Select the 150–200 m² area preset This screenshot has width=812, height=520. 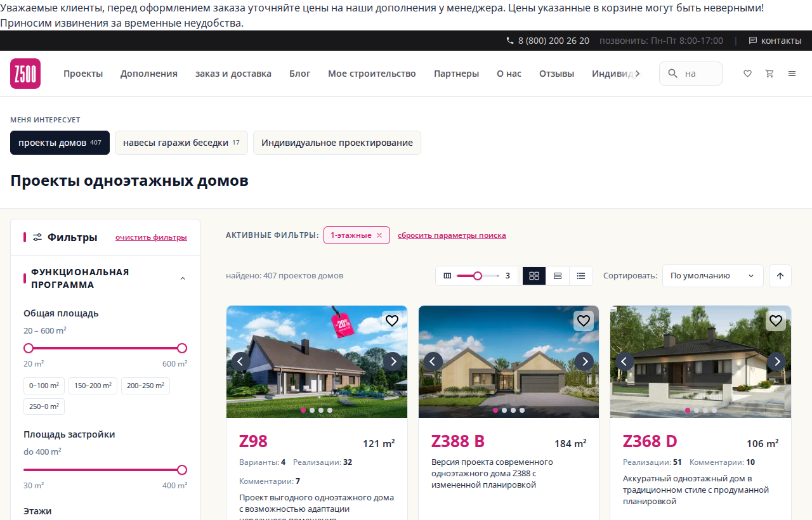[93, 386]
